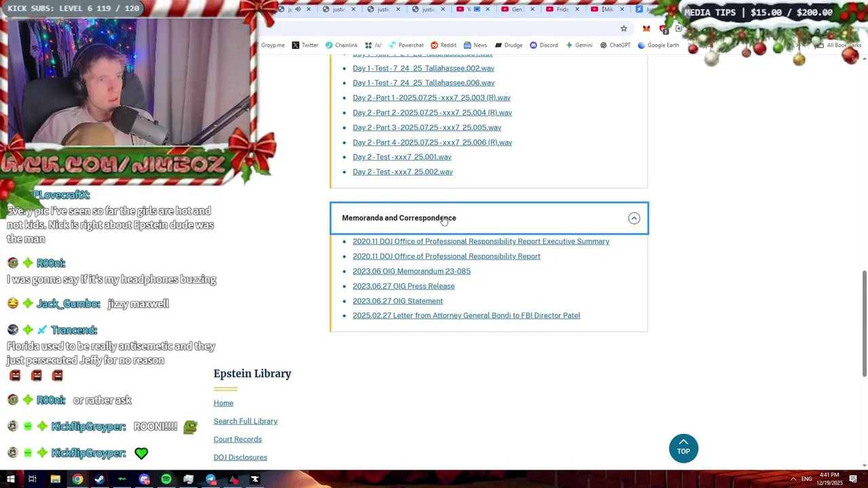This screenshot has width=868, height=488.
Task: Open the Gemini bookmark
Action: [x=578, y=45]
